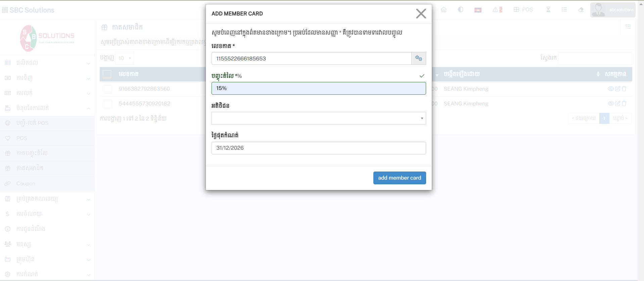Click the hourglass icon in top bar
This screenshot has height=281, width=644.
click(548, 10)
